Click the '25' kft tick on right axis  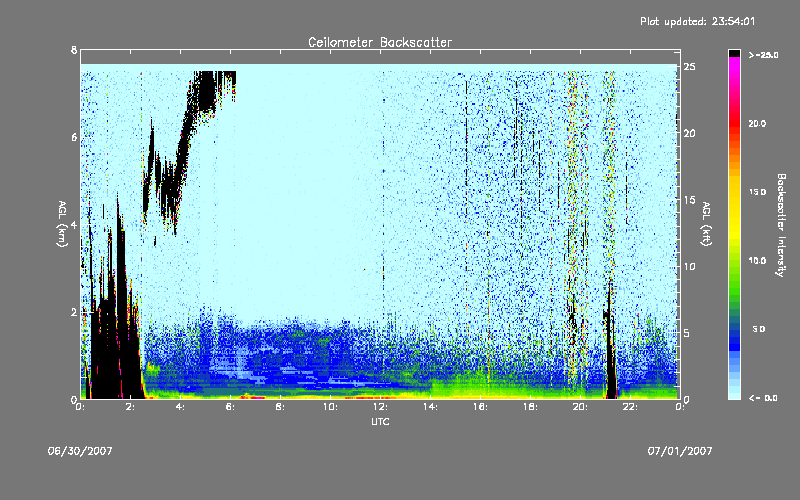pos(690,67)
